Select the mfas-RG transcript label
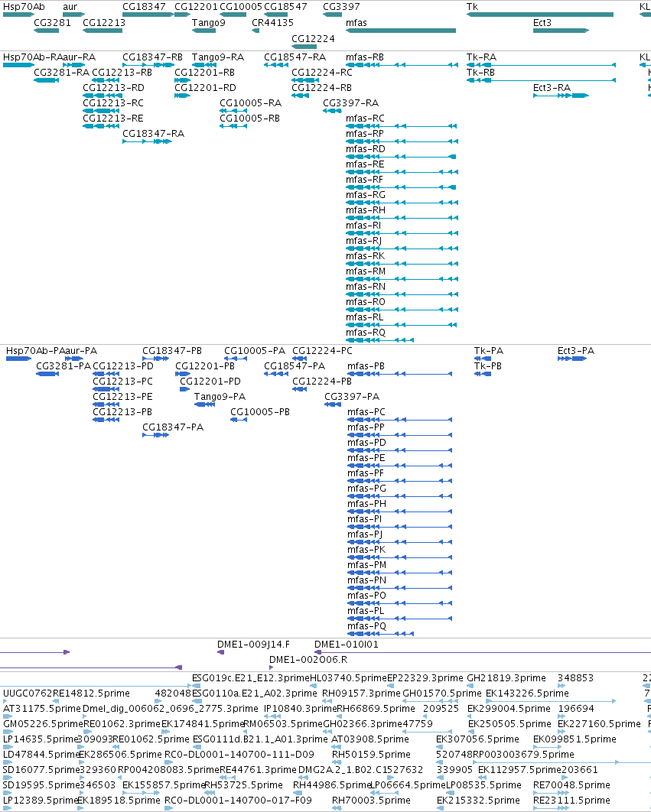Image resolution: width=651 pixels, height=812 pixels. [366, 195]
